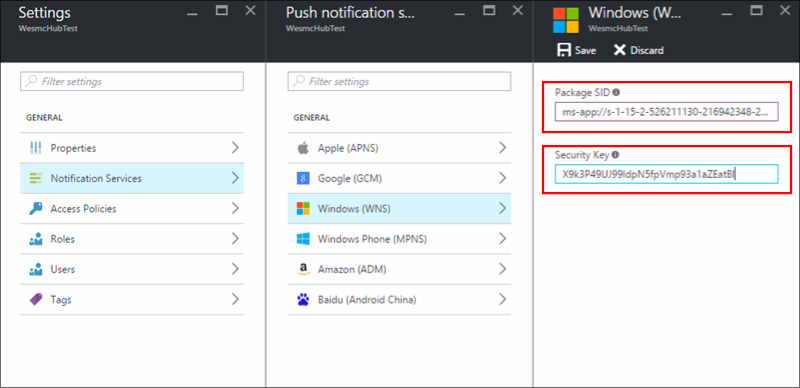This screenshot has height=388, width=800.
Task: Click the Save floppy disk icon
Action: (564, 50)
